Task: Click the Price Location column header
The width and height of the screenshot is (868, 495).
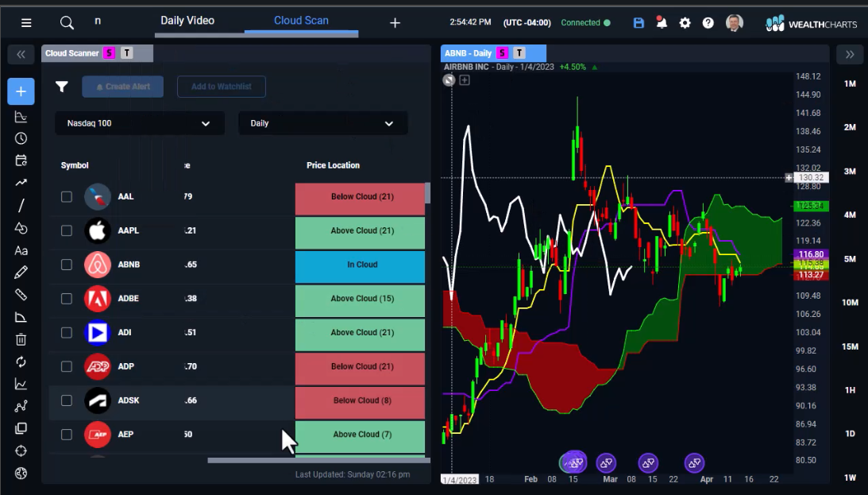Action: (x=334, y=165)
